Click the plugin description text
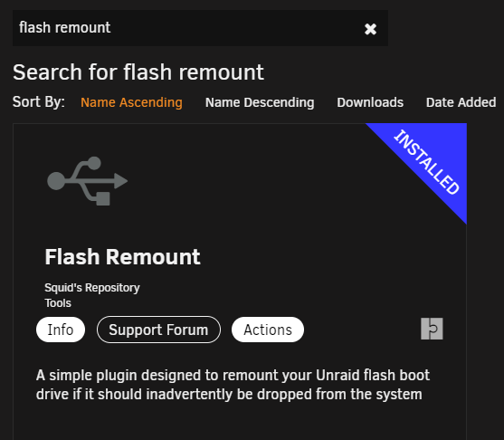504x440 pixels. coord(233,385)
